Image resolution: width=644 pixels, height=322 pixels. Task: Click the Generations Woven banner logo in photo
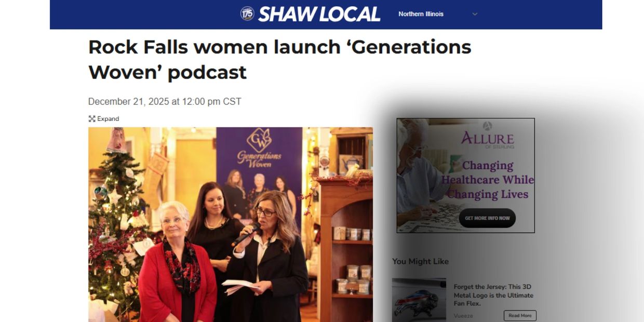click(259, 148)
